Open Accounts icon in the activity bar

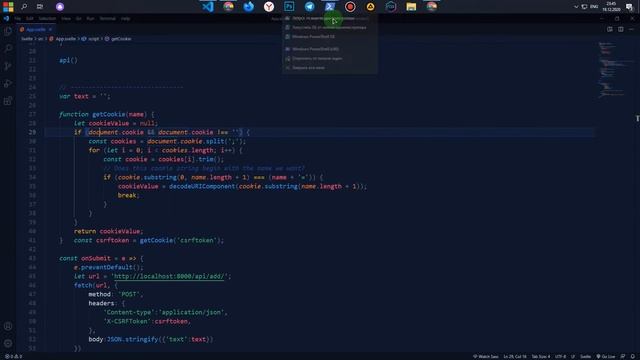8,326
